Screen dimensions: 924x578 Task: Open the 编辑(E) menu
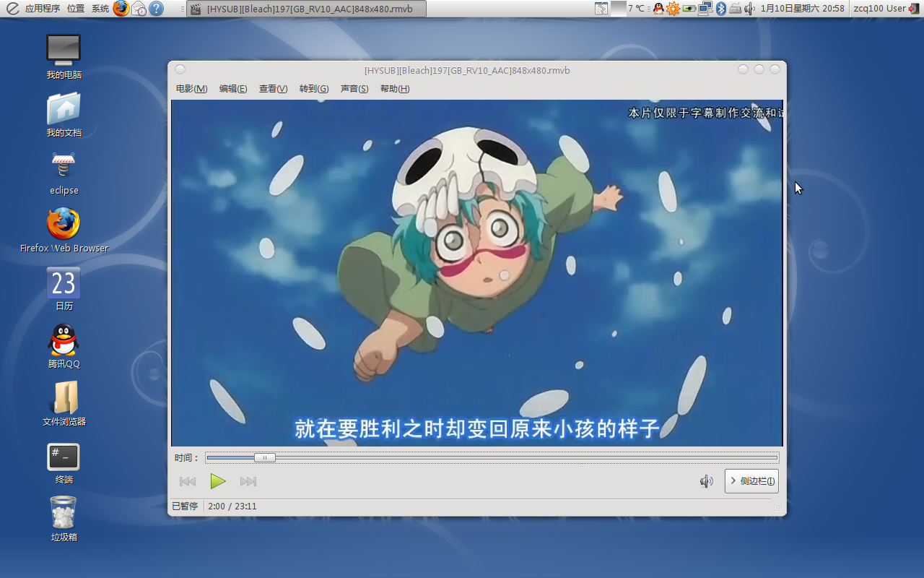pos(233,89)
